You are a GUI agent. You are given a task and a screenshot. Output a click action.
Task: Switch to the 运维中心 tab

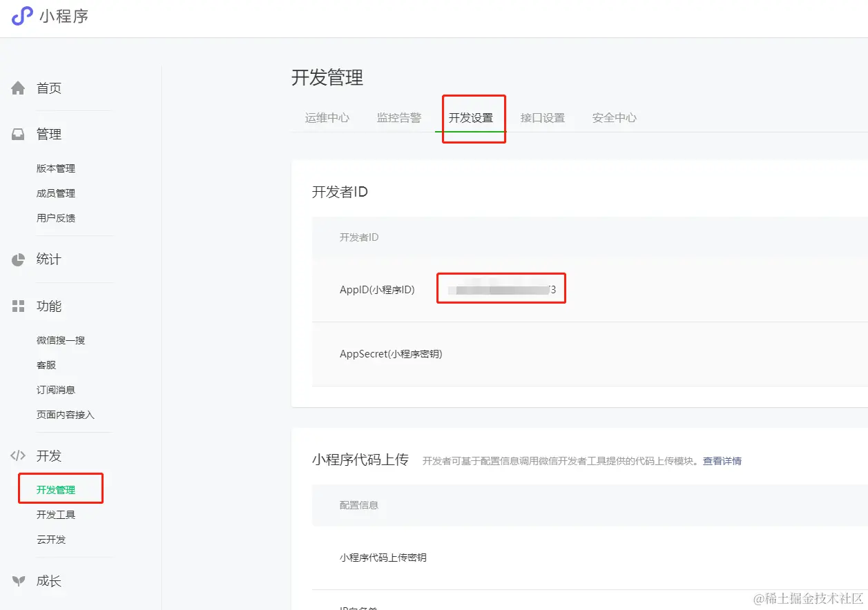[327, 117]
